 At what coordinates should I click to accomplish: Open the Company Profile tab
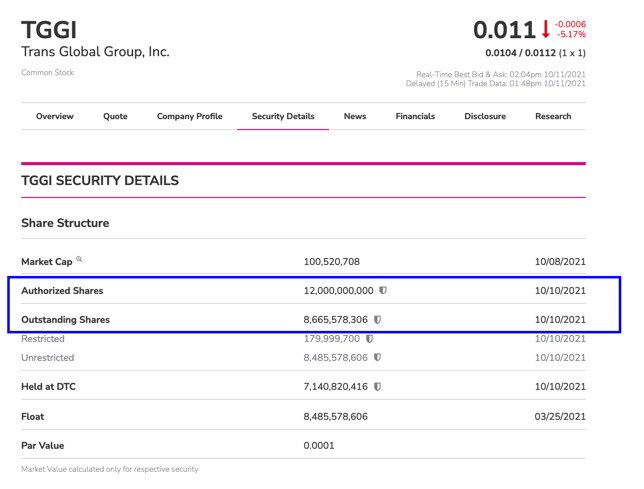pyautogui.click(x=189, y=116)
